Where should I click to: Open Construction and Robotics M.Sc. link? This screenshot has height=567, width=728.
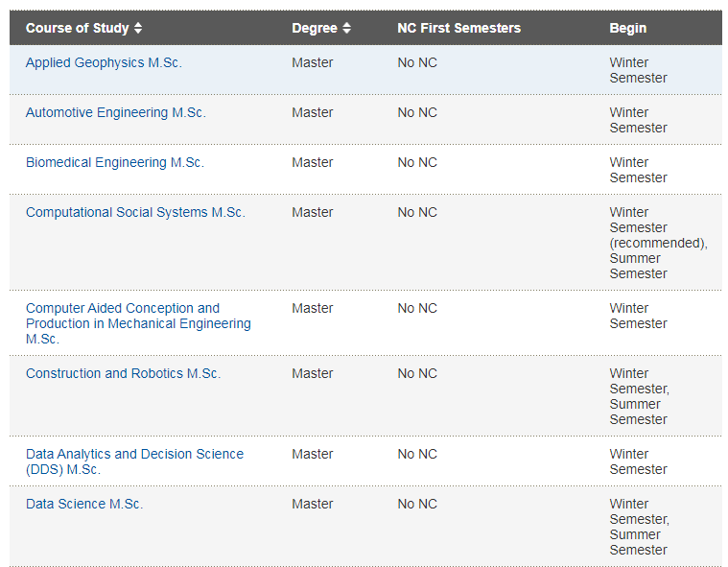(x=123, y=373)
